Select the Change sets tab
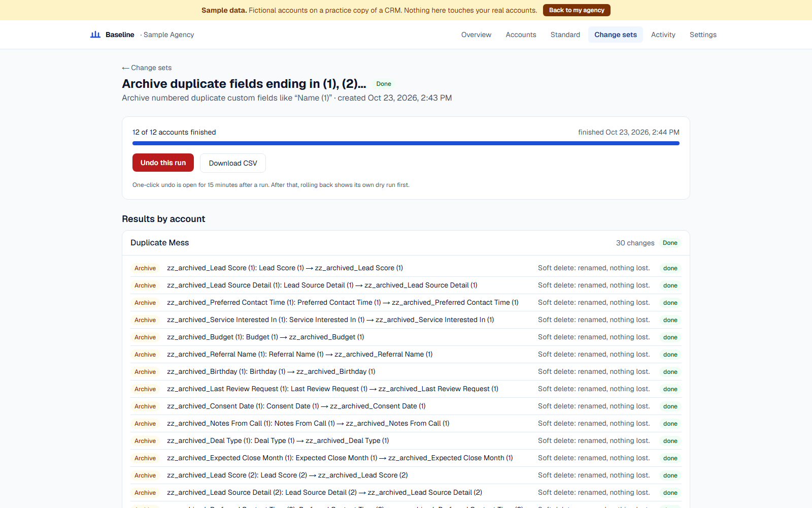This screenshot has width=812, height=508. coord(616,35)
